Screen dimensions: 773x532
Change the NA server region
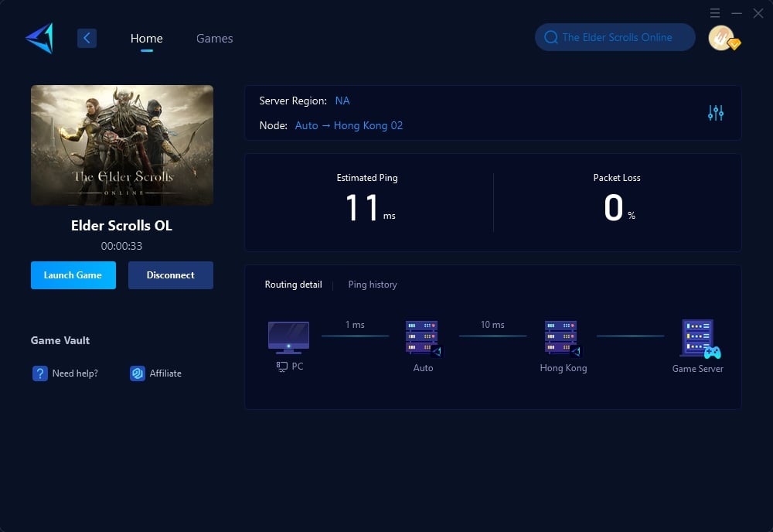(x=342, y=101)
